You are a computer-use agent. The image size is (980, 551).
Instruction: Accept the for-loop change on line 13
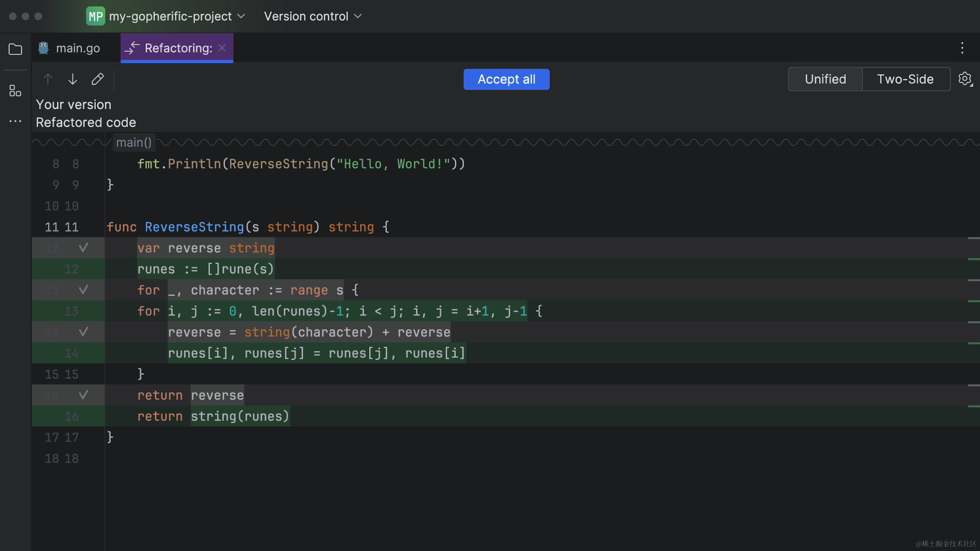tap(83, 290)
